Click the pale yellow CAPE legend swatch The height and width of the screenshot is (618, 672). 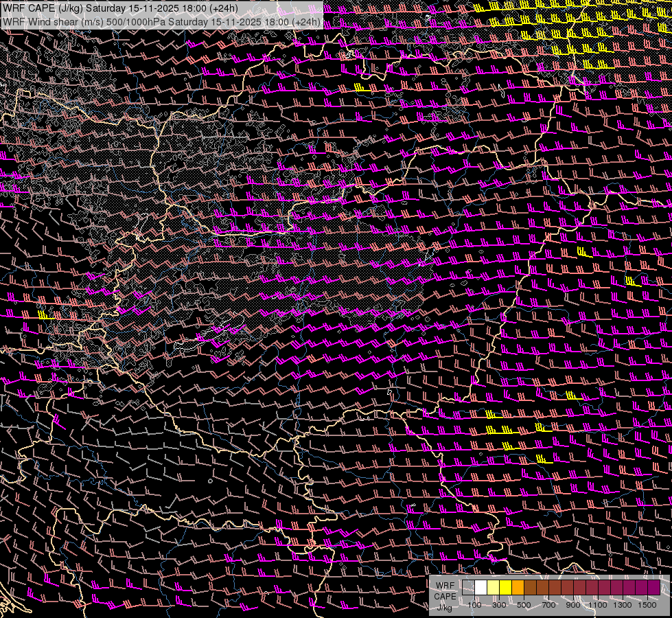tap(494, 588)
